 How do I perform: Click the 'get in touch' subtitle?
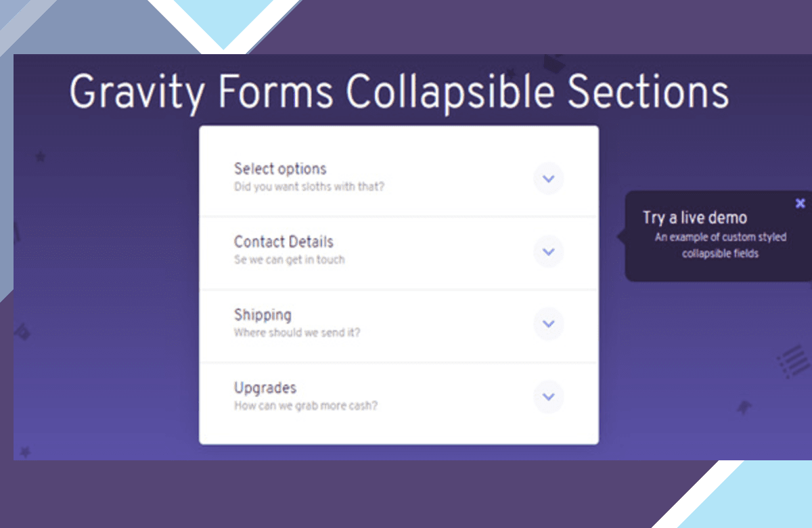[x=289, y=260]
